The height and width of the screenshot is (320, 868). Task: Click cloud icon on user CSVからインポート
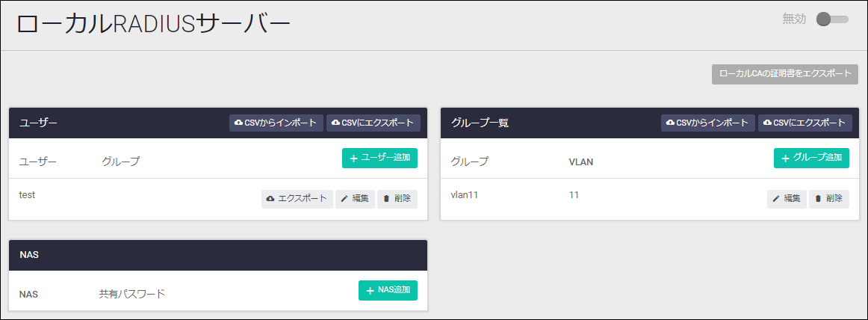tap(238, 123)
